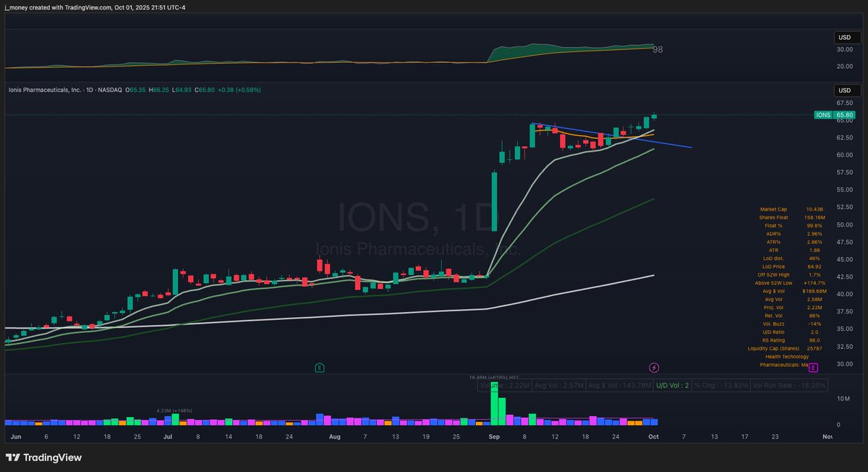
Task: Click the tall green gap-up candle
Action: [x=495, y=201]
